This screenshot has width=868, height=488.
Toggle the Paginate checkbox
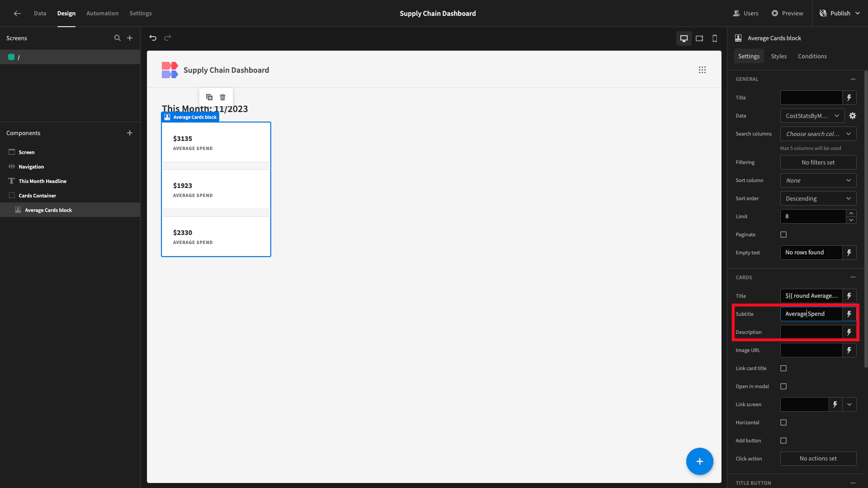point(783,234)
